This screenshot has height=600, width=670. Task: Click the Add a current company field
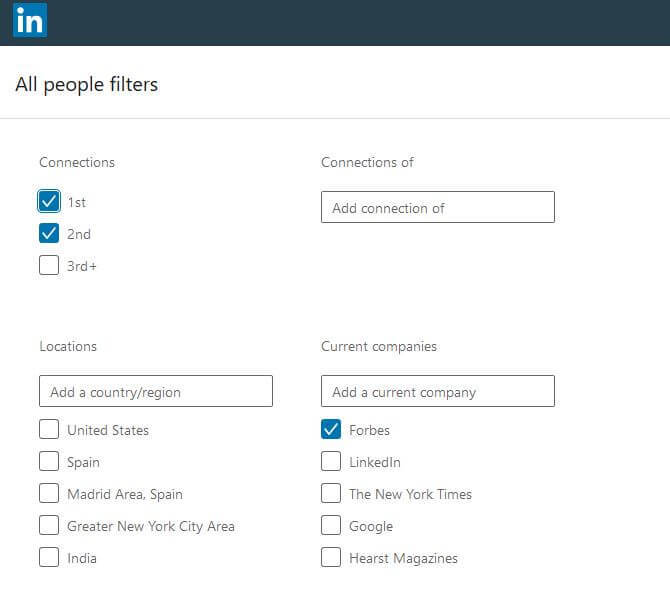tap(438, 391)
